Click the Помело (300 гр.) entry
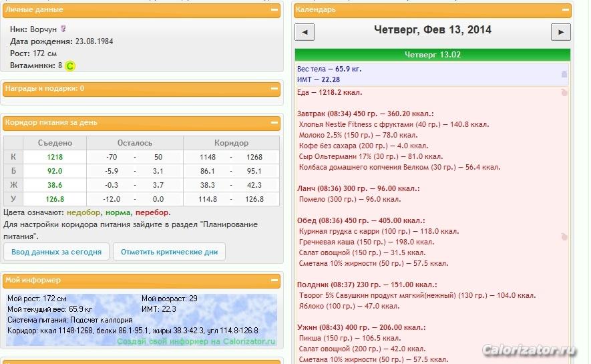The image size is (591, 364). [x=350, y=199]
